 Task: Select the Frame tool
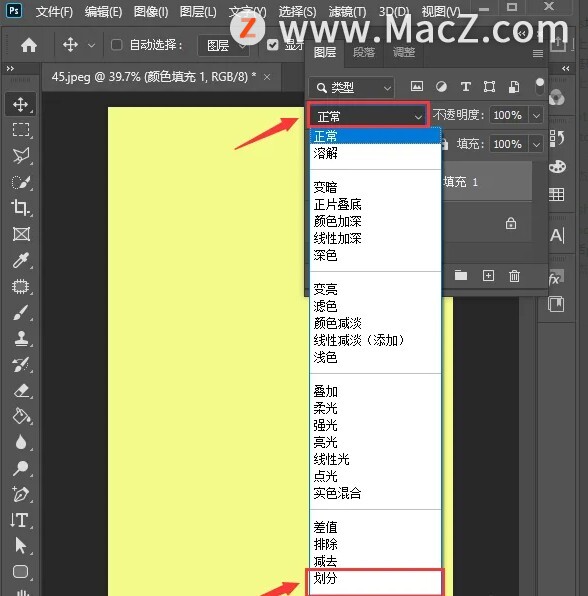[21, 234]
